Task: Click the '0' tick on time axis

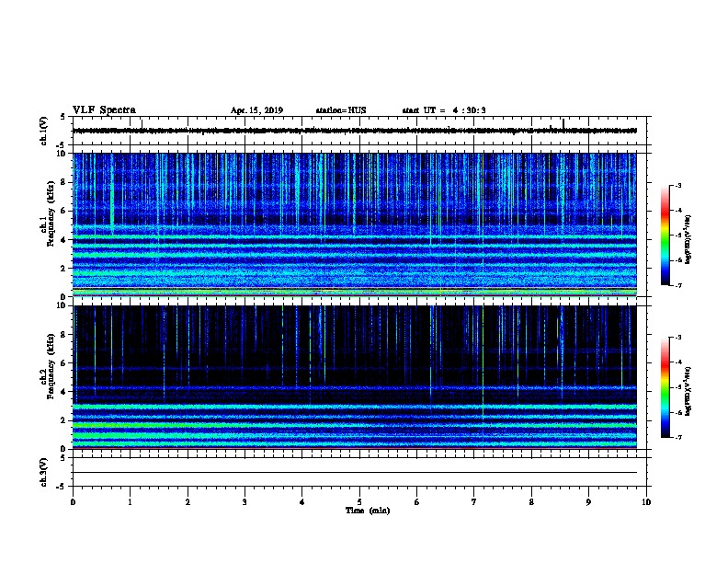Action: click(73, 502)
